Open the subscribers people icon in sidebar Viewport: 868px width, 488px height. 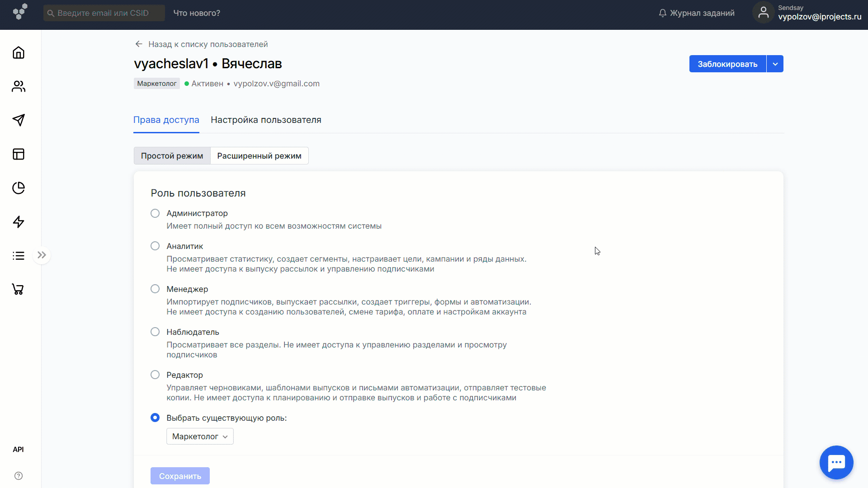[x=19, y=86]
